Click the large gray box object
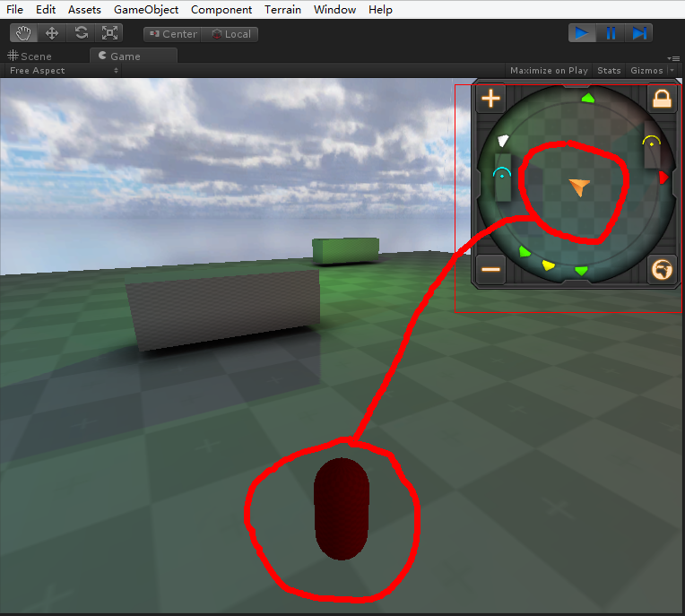 223,308
